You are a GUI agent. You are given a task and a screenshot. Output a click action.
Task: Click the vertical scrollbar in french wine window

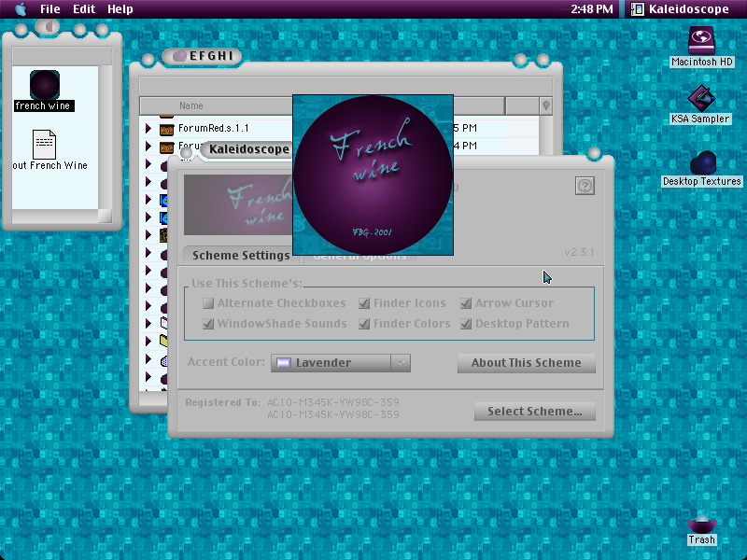pos(105,137)
